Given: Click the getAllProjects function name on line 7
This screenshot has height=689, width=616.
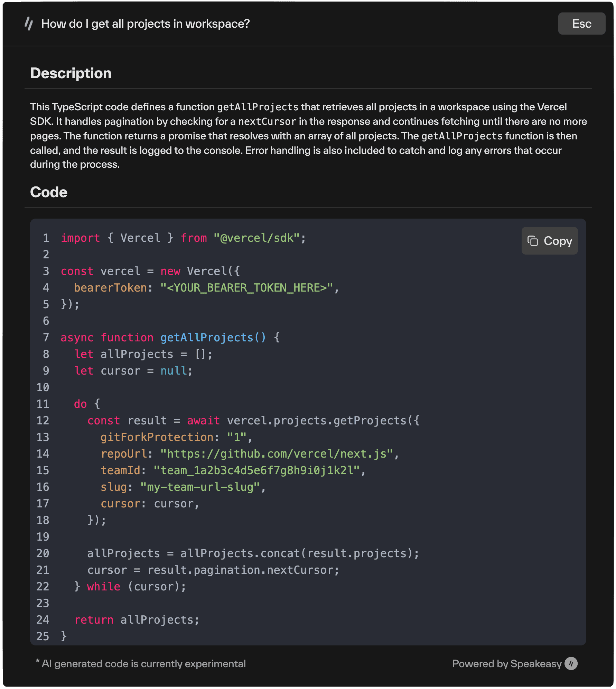Looking at the screenshot, I should (x=213, y=338).
